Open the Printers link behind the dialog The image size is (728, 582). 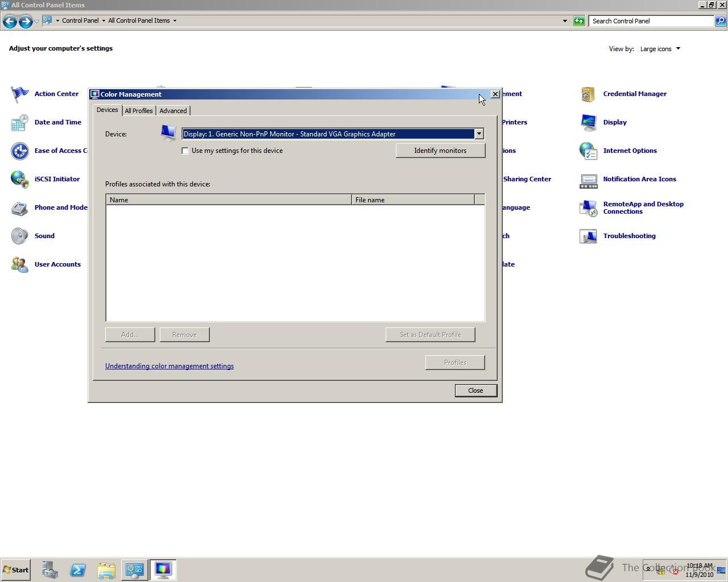pos(514,122)
